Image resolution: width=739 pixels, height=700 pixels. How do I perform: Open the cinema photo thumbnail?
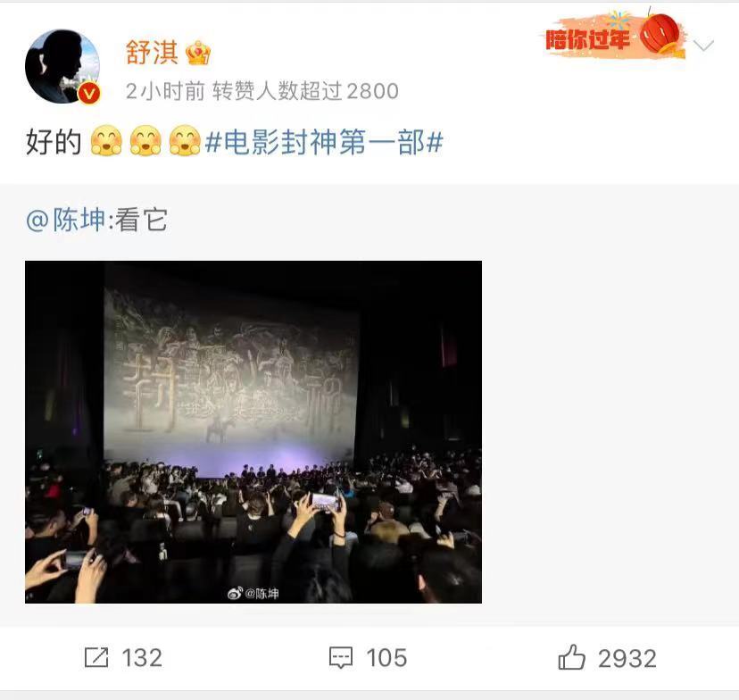point(253,432)
